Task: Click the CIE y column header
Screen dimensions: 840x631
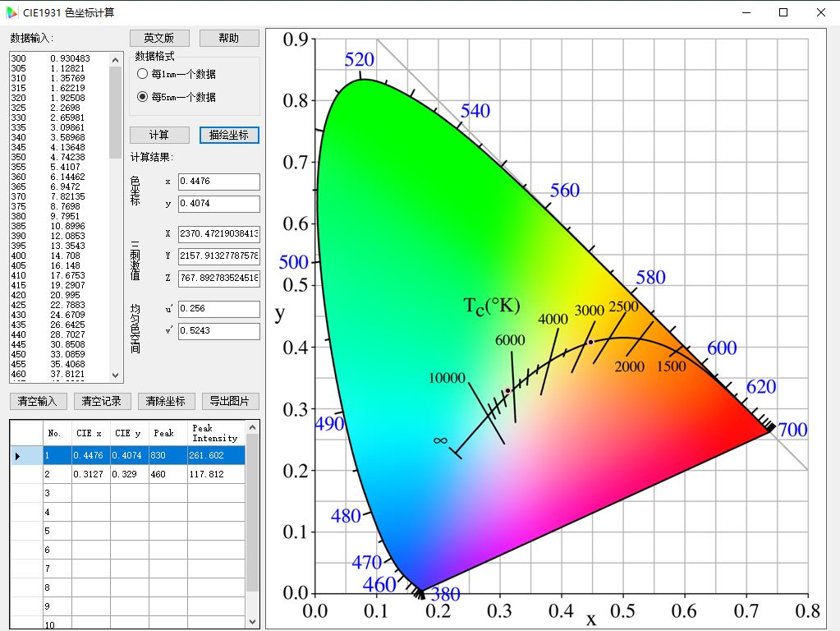Action: 130,433
